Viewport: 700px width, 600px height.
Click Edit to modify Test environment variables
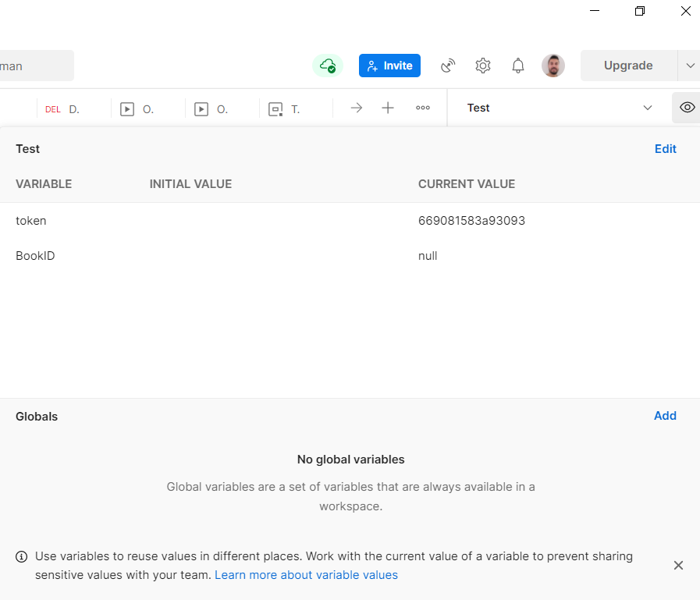coord(665,148)
